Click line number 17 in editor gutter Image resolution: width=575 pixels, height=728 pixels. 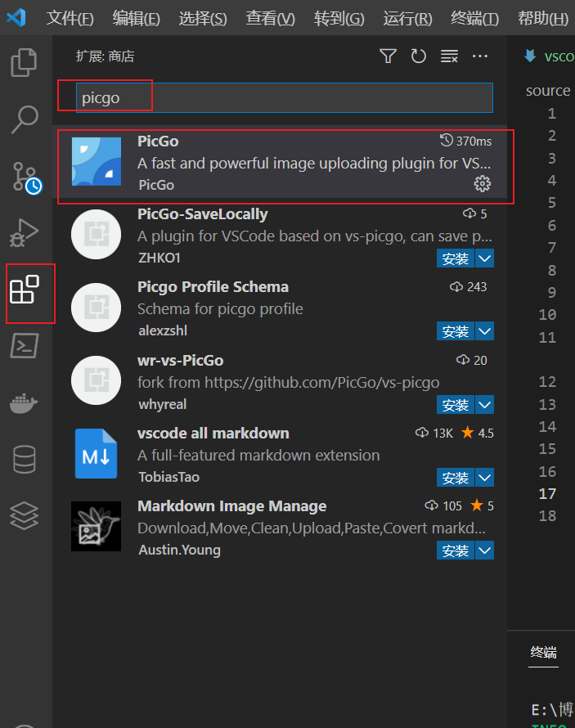point(547,494)
